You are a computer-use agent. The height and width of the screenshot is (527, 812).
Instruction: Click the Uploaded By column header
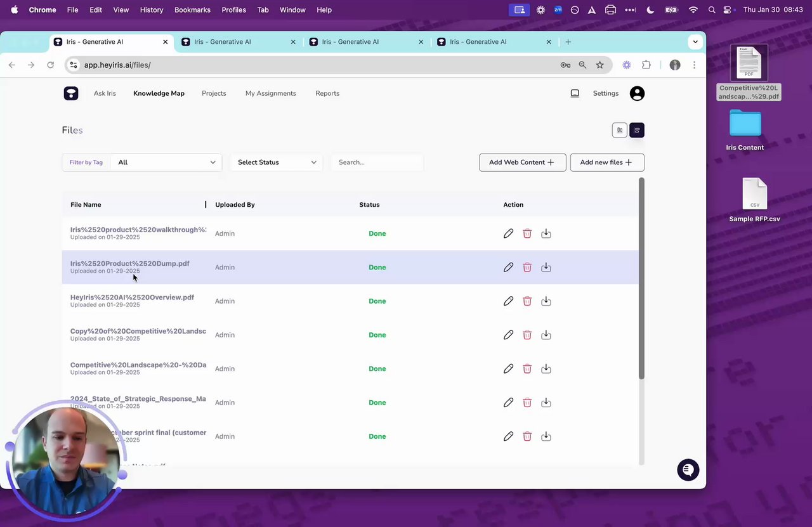(x=235, y=205)
